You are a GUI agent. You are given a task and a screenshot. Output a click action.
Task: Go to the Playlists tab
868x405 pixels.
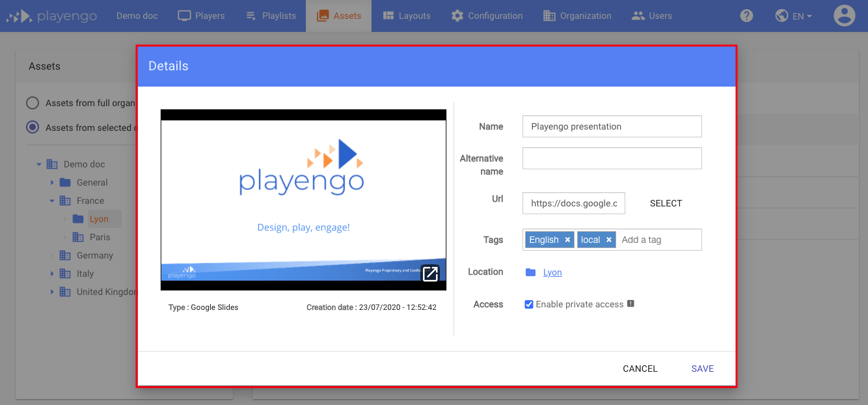[271, 16]
